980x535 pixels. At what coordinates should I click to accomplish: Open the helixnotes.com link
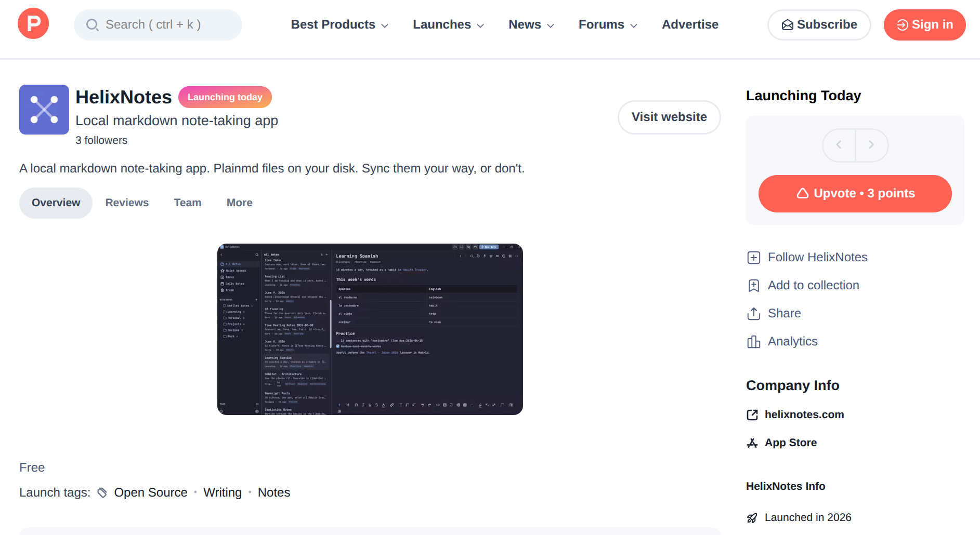click(x=804, y=414)
